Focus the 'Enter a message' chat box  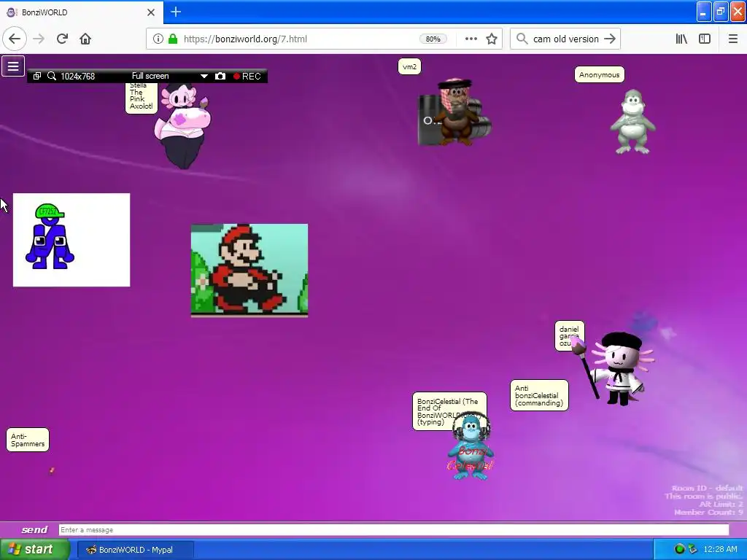click(393, 530)
